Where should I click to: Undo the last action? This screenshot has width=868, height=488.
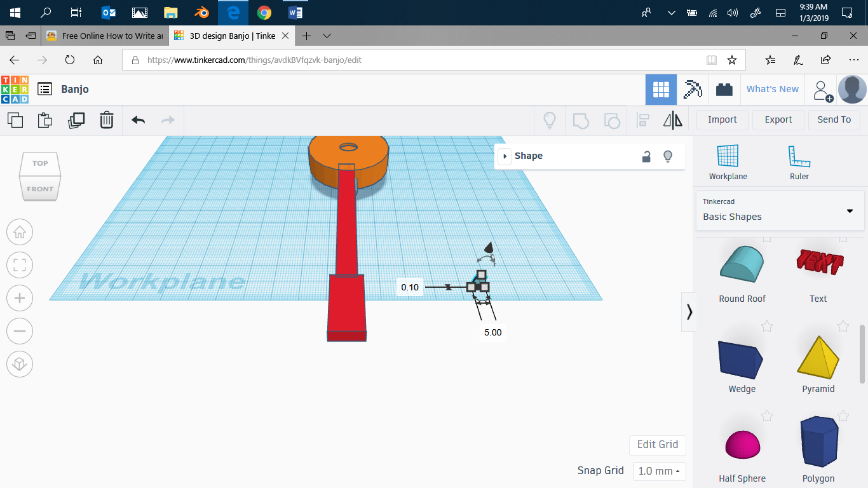(139, 119)
